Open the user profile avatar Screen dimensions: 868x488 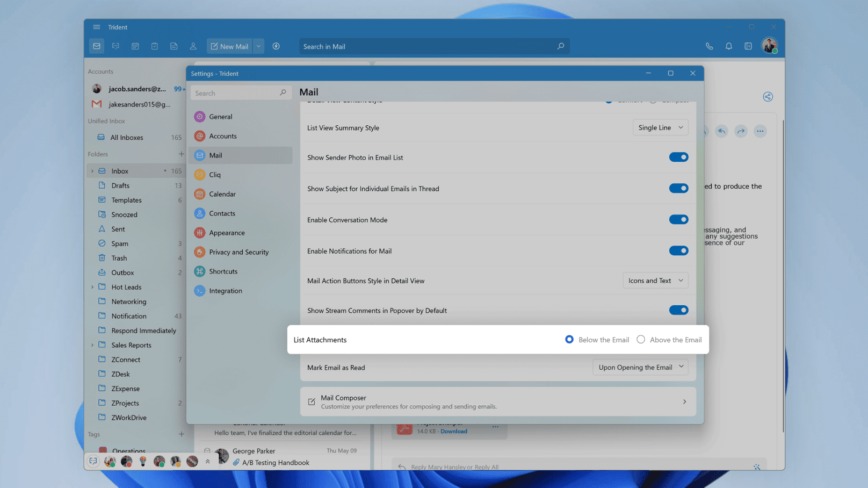click(x=769, y=46)
